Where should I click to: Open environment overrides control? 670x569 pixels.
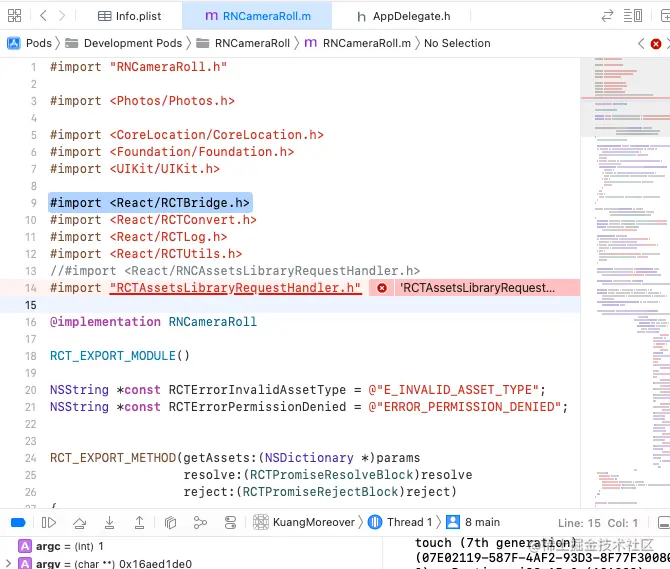click(x=230, y=522)
